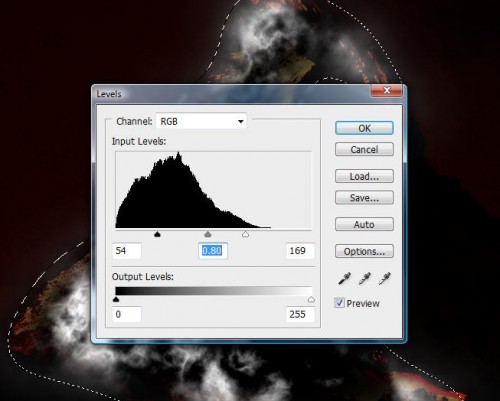Click the midtone input field showing 0.80
Screen dimensions: 500x401
pyautogui.click(x=213, y=251)
